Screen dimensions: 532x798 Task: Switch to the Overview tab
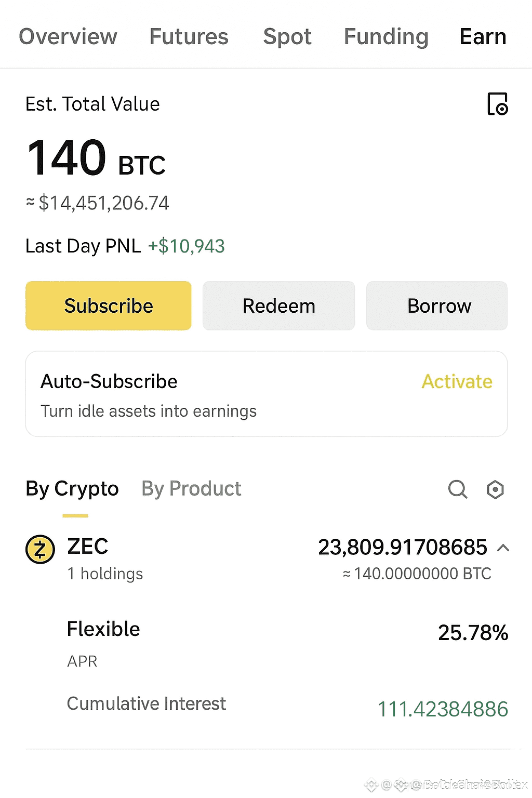coord(68,36)
